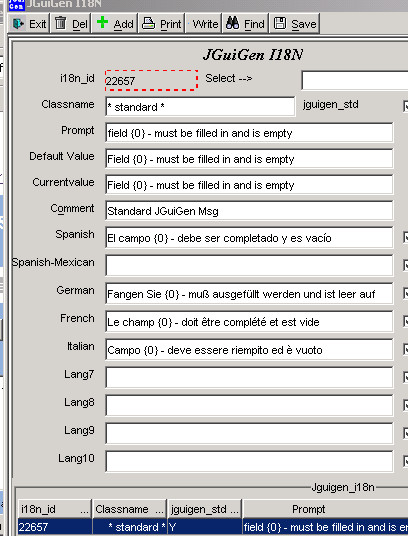The width and height of the screenshot is (408, 536).
Task: Click the input box next to Select -->
Action: pyautogui.click(x=355, y=81)
